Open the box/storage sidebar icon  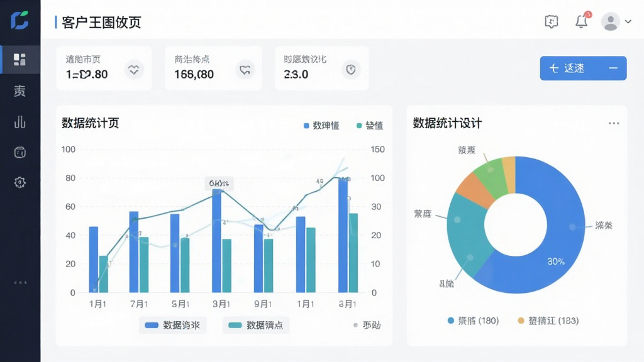tap(19, 152)
